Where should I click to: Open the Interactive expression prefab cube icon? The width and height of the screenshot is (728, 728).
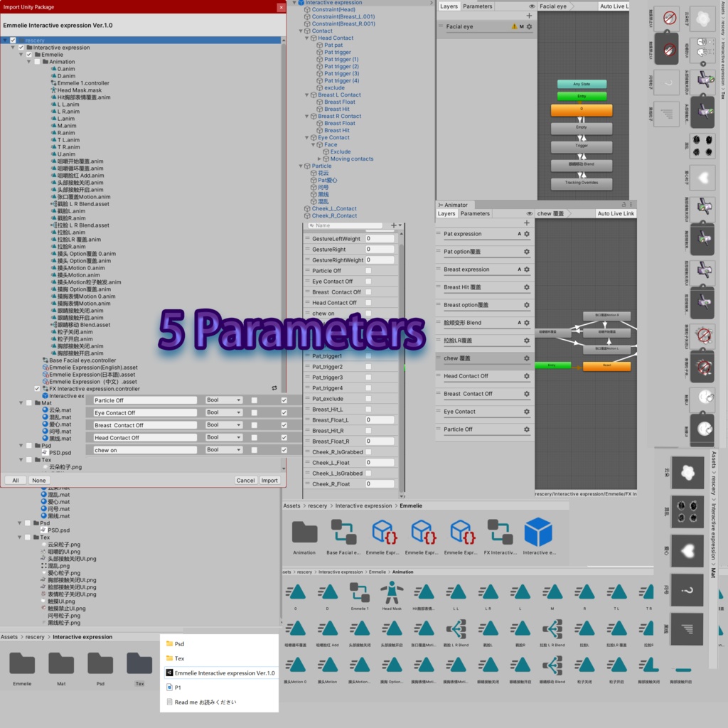[x=537, y=530]
